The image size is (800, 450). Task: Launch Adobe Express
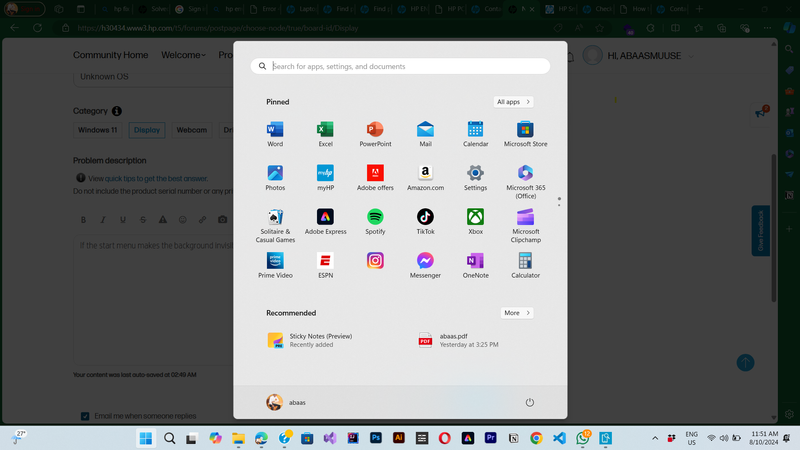click(x=325, y=222)
